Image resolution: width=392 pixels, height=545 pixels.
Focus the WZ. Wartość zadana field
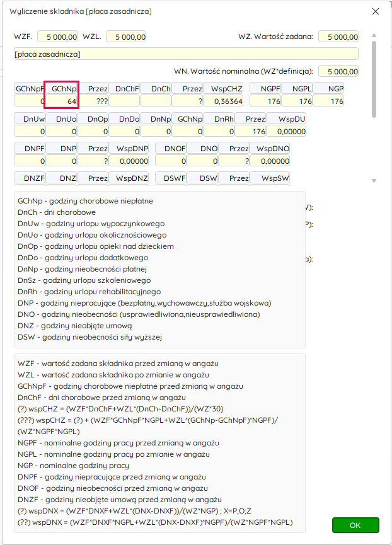tap(338, 37)
